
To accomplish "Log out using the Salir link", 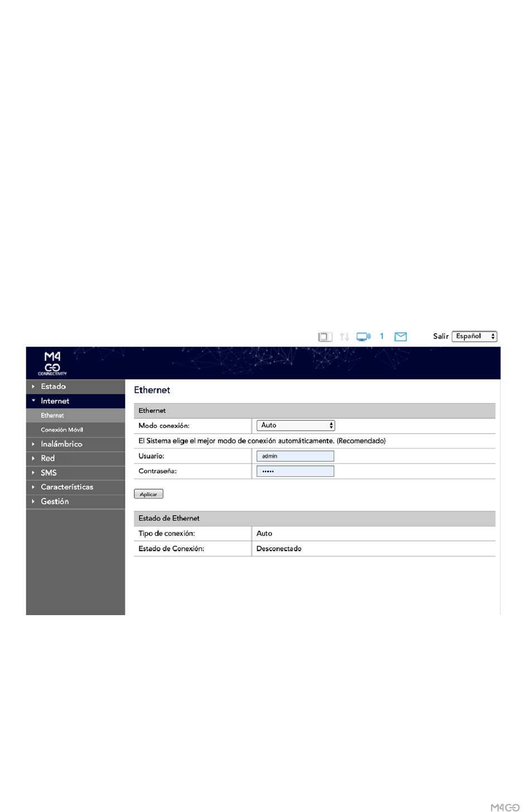I will [x=441, y=336].
